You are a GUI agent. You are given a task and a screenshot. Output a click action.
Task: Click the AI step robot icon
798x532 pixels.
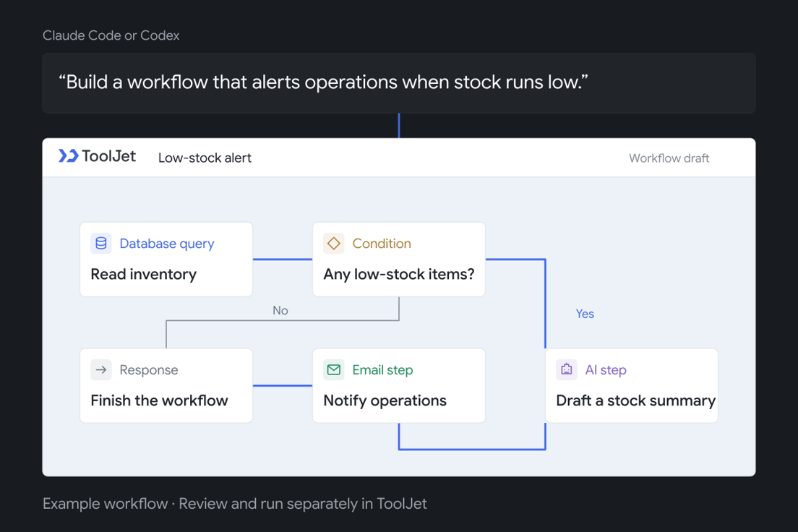[x=567, y=369]
